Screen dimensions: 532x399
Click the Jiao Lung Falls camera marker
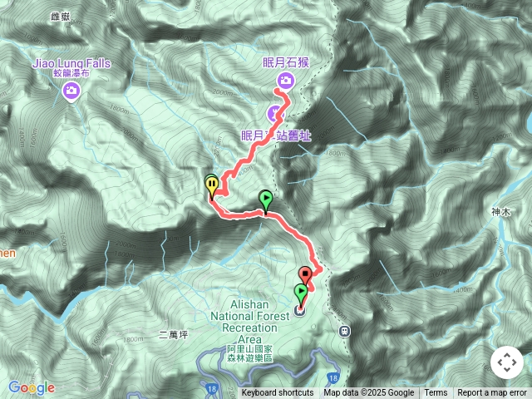tap(71, 91)
